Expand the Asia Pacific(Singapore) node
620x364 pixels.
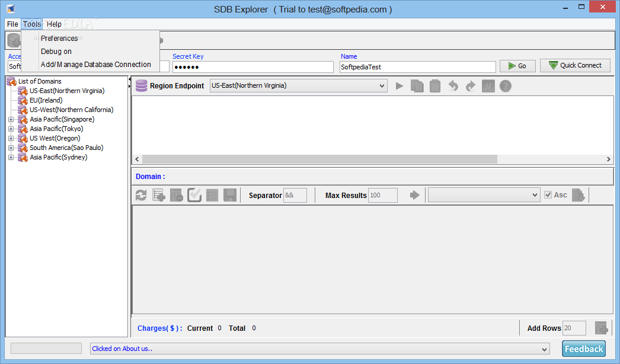11,119
